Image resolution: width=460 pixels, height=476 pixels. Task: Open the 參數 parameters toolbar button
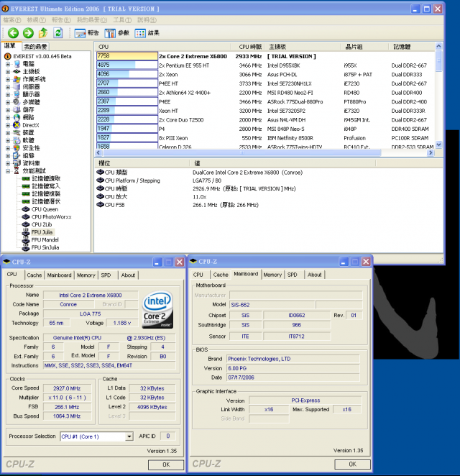(117, 33)
